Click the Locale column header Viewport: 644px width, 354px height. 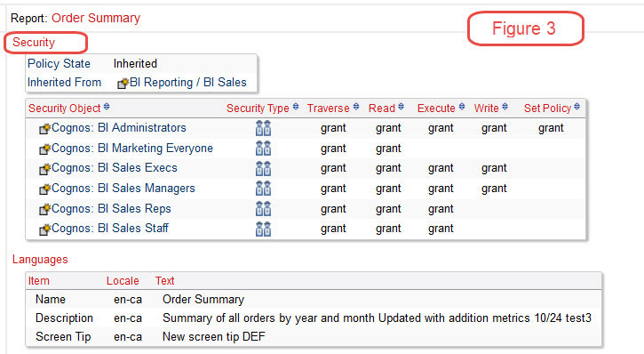pyautogui.click(x=123, y=281)
